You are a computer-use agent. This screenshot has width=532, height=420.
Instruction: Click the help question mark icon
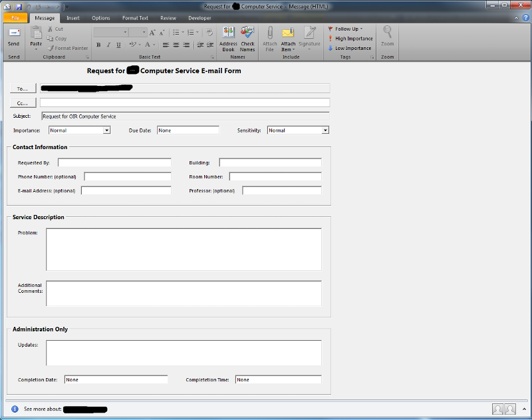[525, 18]
